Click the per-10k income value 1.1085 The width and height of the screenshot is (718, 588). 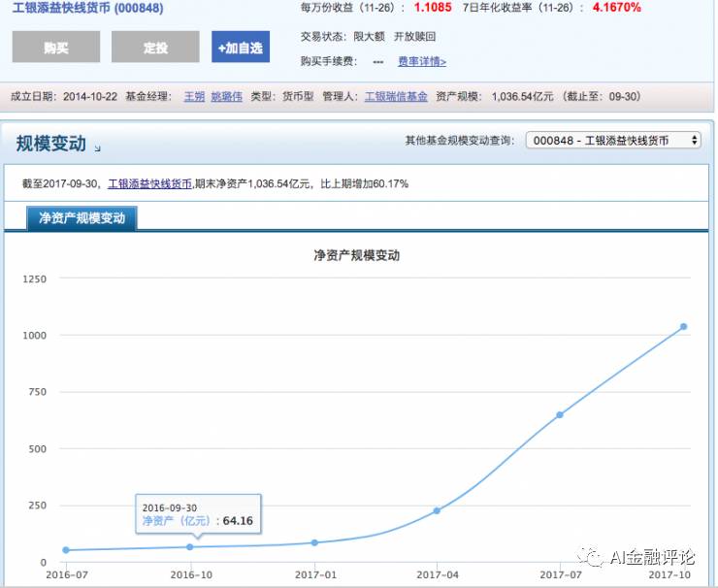click(433, 8)
